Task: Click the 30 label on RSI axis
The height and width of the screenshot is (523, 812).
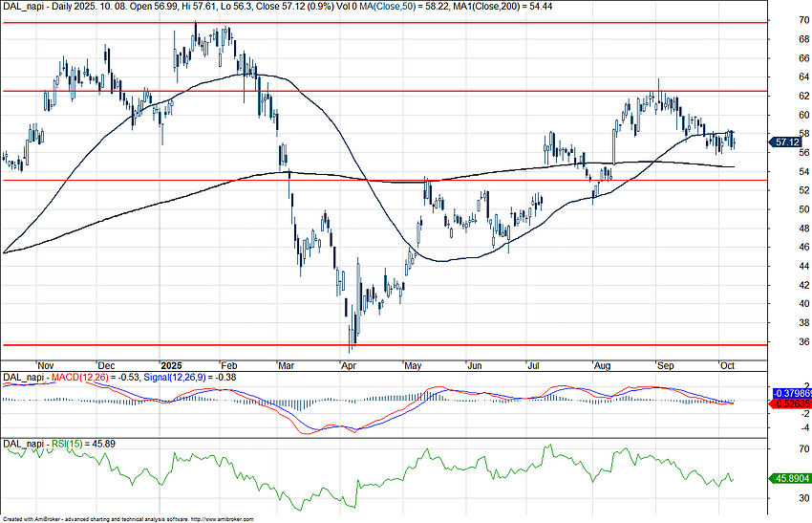Action: click(778, 498)
